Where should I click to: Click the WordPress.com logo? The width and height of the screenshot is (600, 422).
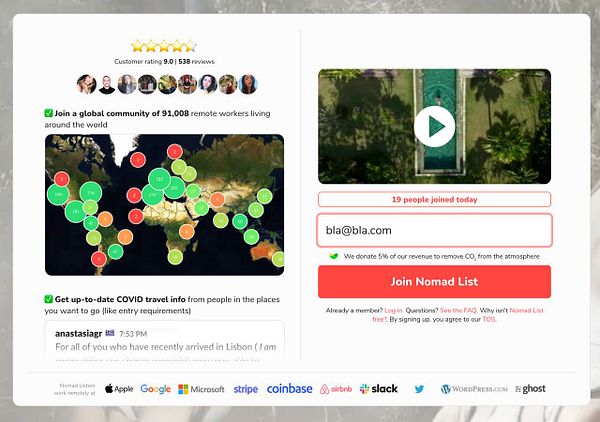point(474,389)
